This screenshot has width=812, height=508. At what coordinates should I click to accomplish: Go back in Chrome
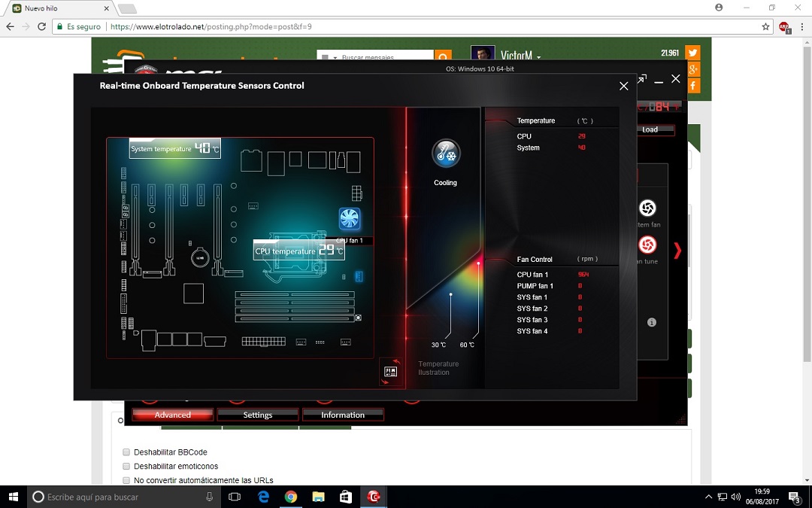(11, 26)
